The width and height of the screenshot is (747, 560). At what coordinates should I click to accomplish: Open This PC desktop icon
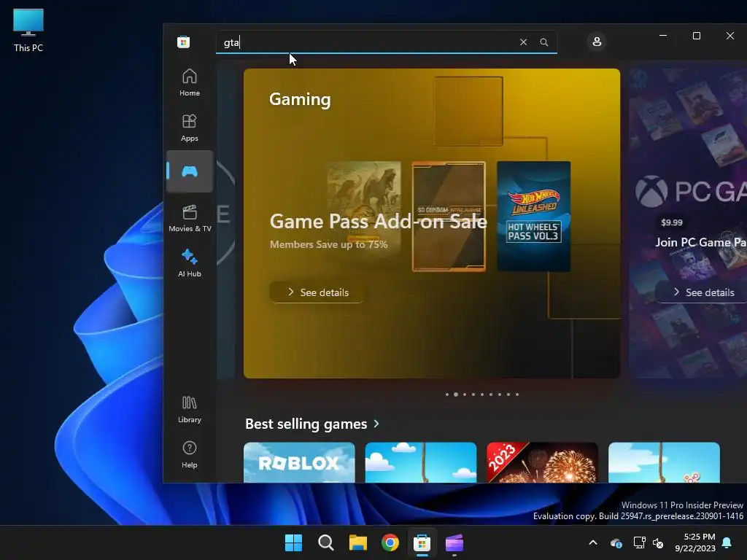coord(28,31)
